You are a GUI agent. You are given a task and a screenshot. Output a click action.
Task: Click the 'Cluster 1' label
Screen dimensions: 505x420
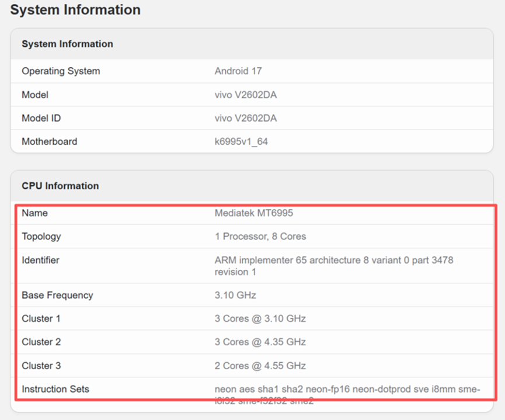[x=41, y=318]
